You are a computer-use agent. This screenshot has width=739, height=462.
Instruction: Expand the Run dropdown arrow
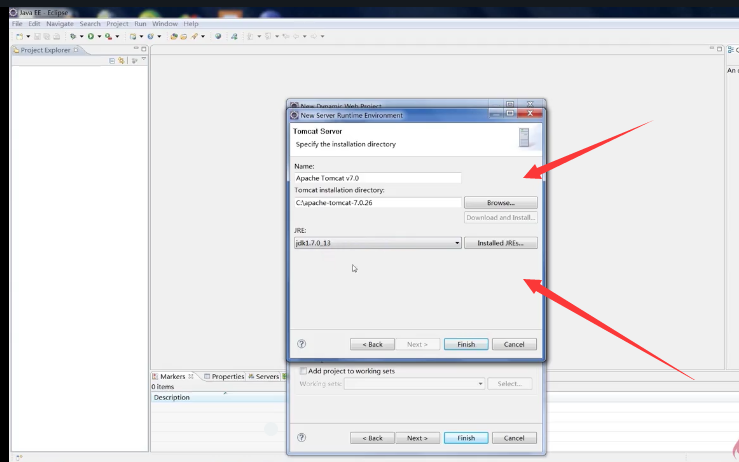(x=99, y=36)
